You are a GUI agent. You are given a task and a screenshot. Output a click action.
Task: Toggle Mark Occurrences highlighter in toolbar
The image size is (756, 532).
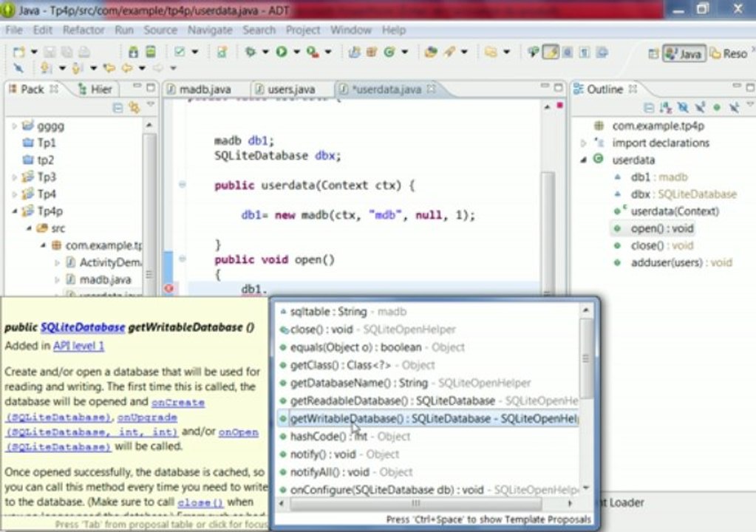coord(550,52)
